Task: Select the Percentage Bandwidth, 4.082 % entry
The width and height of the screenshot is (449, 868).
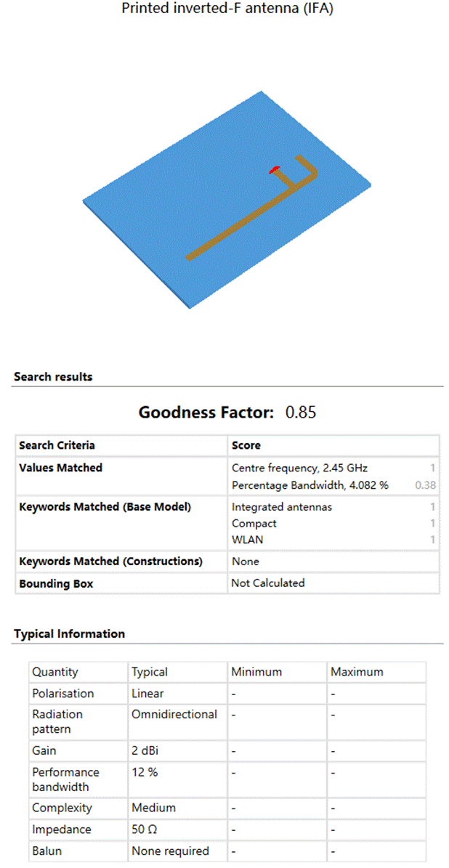Action: (310, 485)
